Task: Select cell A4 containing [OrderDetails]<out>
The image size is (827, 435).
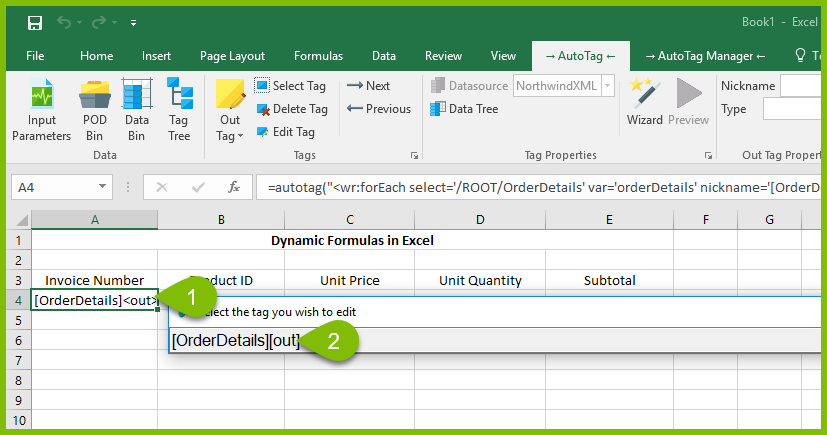Action: (94, 301)
